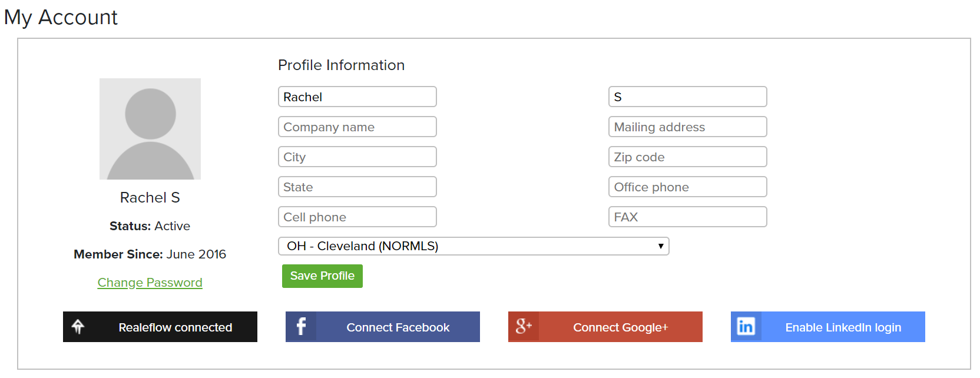Viewport: 980px width, 378px height.
Task: Click the Realeflow arrow logo icon
Action: tap(78, 327)
